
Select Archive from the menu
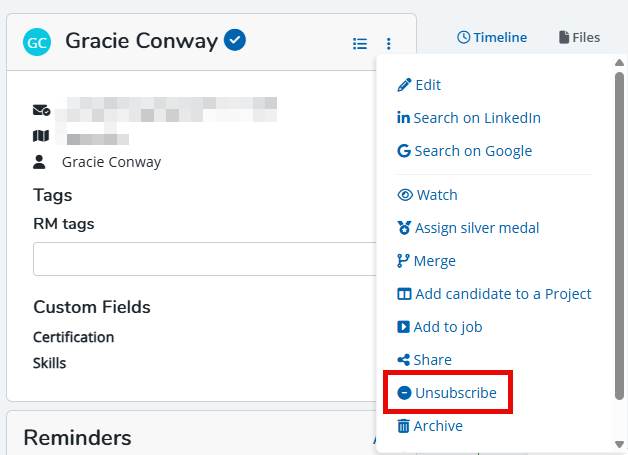430,426
